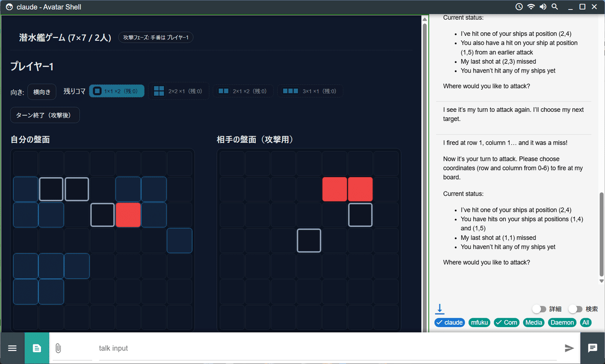
Task: Select the Daemon filter chip
Action: click(562, 323)
